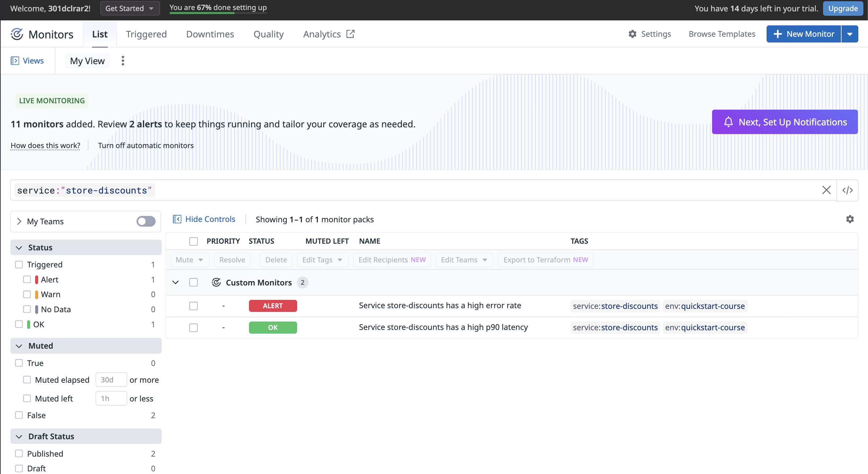The height and width of the screenshot is (474, 868).
Task: Click the Muted elapsed 30d input field
Action: [x=111, y=380]
